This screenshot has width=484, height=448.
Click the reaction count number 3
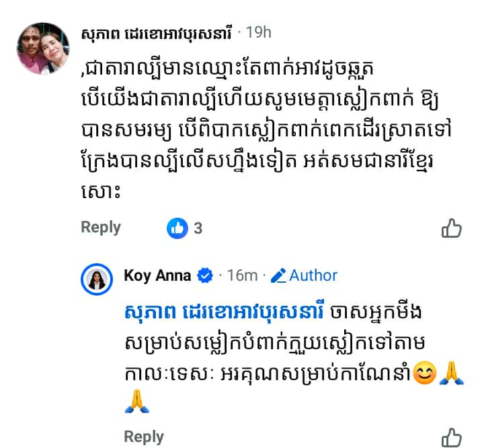pos(198,228)
